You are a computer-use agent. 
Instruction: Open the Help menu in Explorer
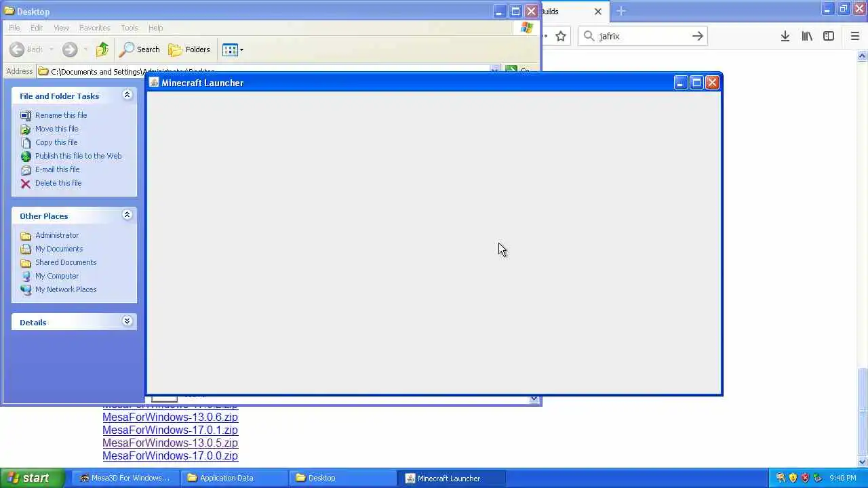coord(156,28)
